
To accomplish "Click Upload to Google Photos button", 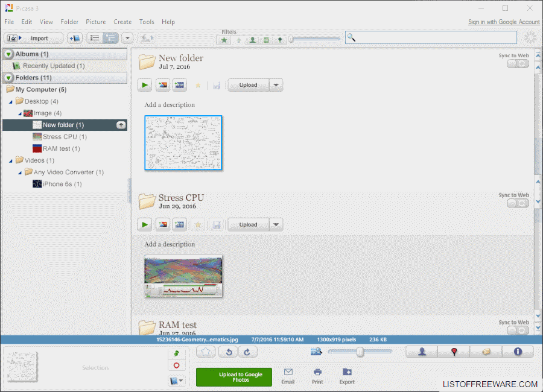I will 234,377.
